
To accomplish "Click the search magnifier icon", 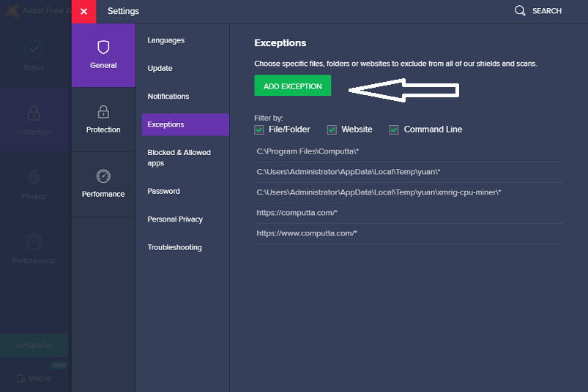I will coord(520,10).
